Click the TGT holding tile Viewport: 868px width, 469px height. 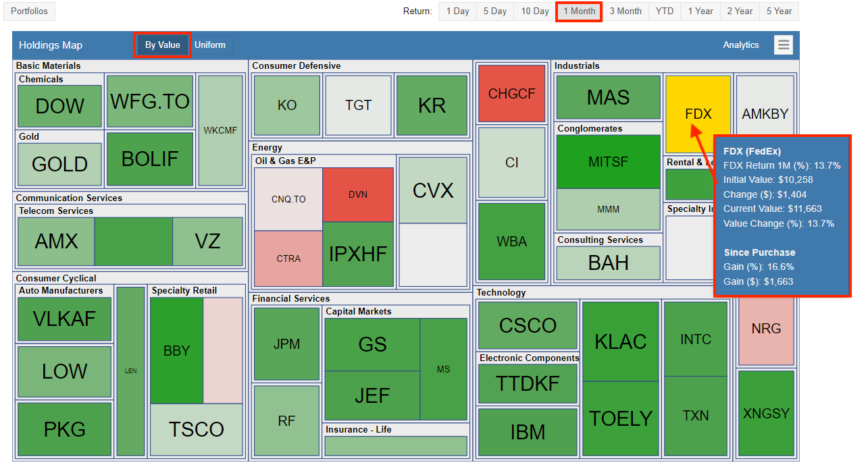click(x=359, y=105)
